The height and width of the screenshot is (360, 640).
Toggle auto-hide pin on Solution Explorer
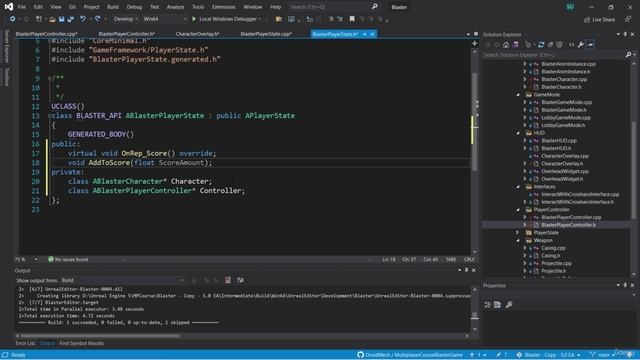(625, 34)
